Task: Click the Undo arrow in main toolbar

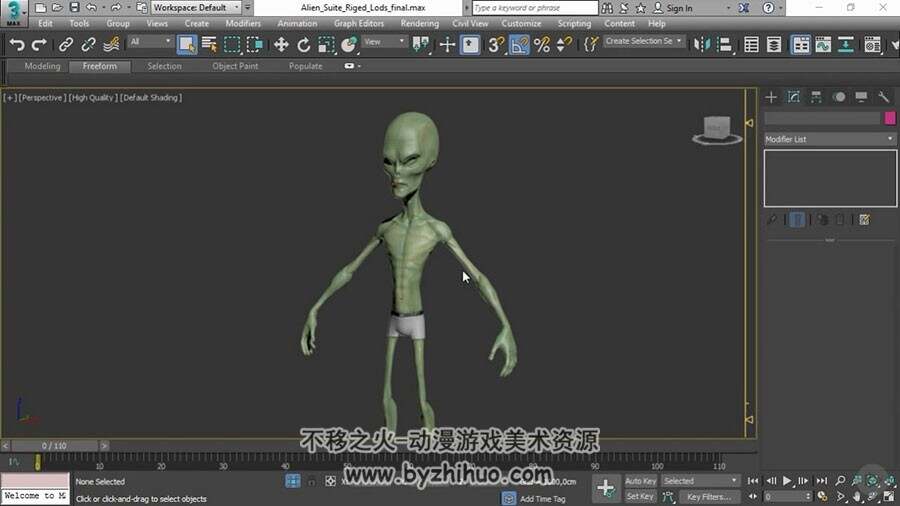Action: click(x=17, y=44)
